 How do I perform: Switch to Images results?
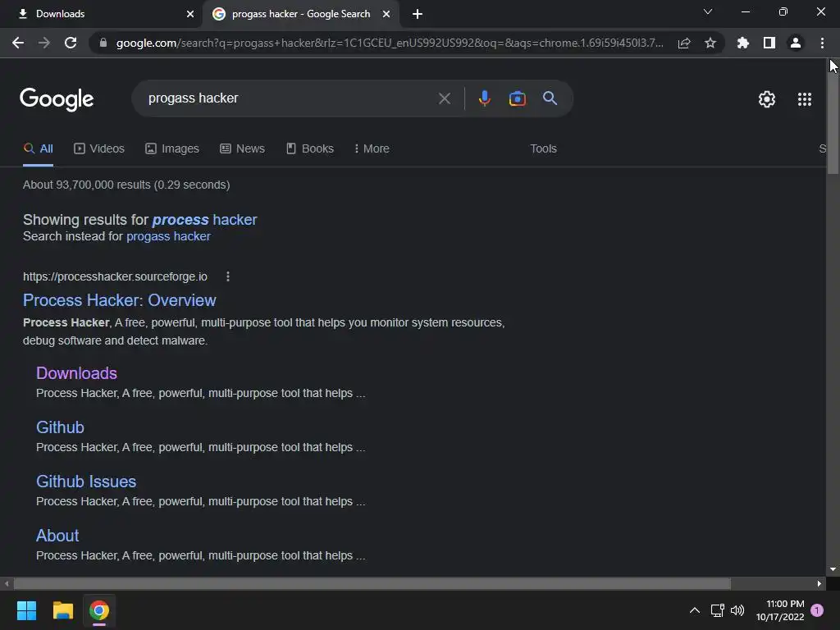pos(172,149)
